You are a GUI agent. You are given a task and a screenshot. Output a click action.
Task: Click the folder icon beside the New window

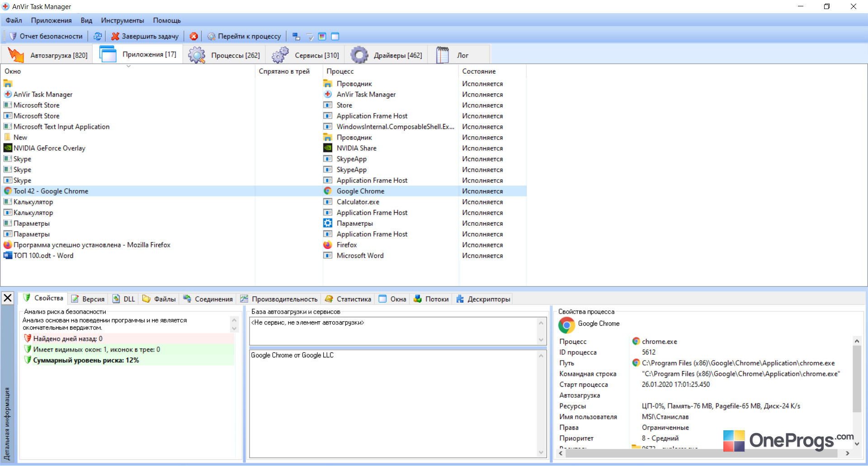(x=8, y=137)
